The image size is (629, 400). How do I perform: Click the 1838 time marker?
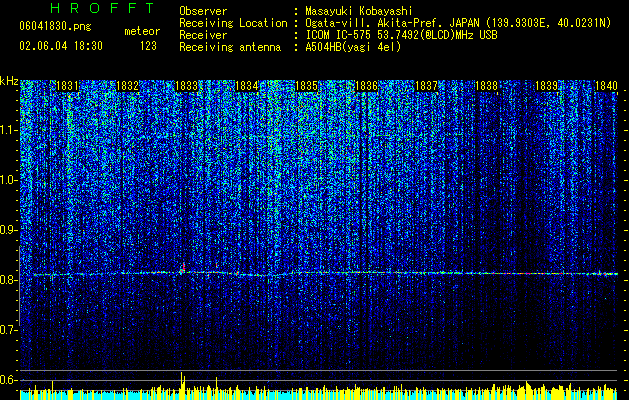click(486, 86)
